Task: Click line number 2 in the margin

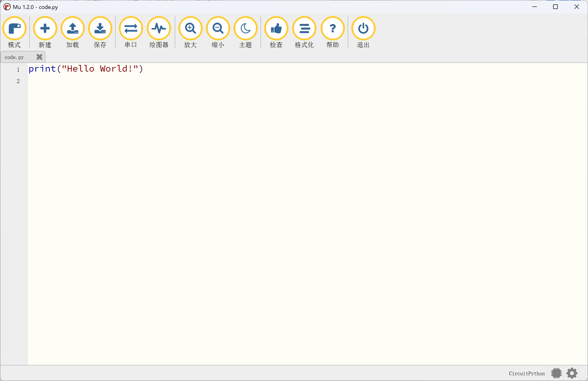Action: [x=18, y=81]
